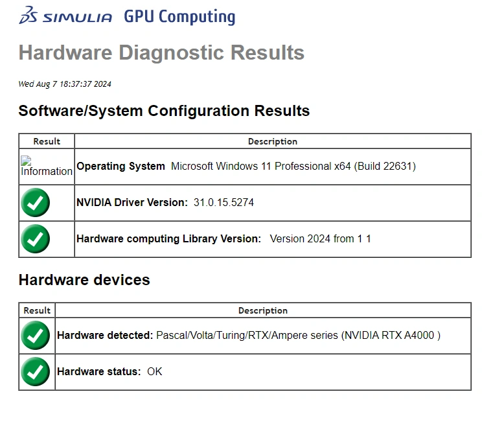
Task: Click the Software/System Configuration Results heading
Action: [164, 111]
